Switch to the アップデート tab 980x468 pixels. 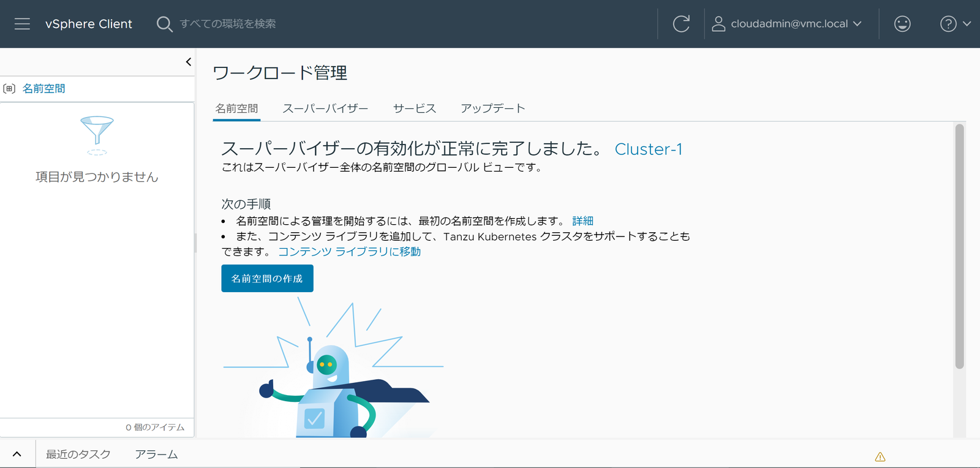coord(493,108)
